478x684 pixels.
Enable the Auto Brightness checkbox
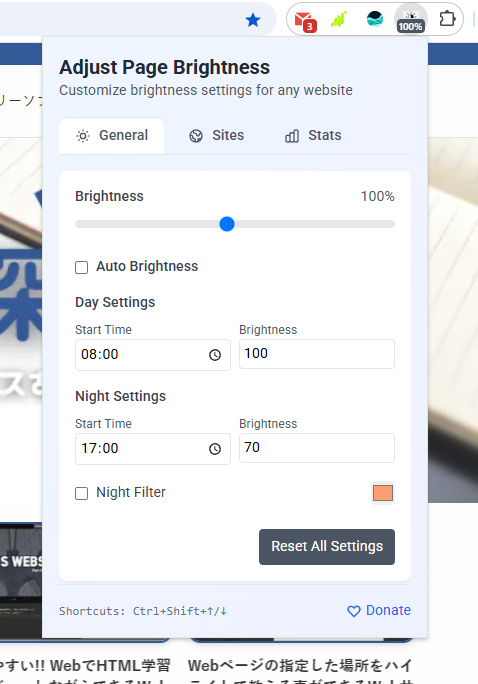[82, 267]
